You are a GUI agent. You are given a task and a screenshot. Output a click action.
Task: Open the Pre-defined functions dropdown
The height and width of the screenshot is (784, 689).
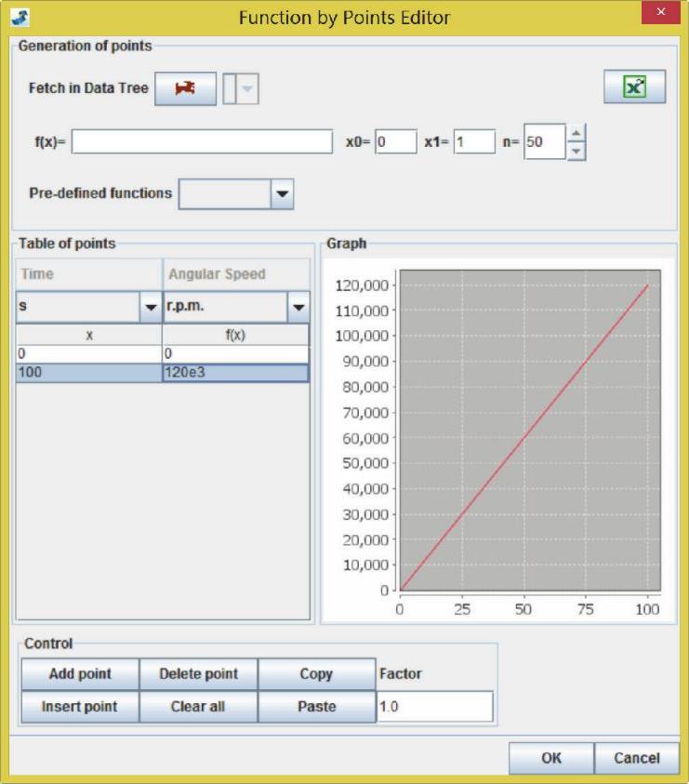tap(282, 194)
